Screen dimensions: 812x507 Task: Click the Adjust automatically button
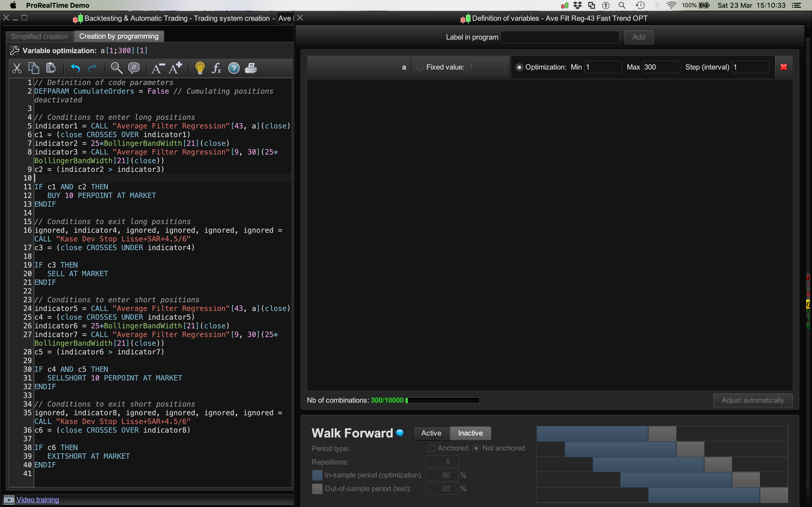point(752,400)
